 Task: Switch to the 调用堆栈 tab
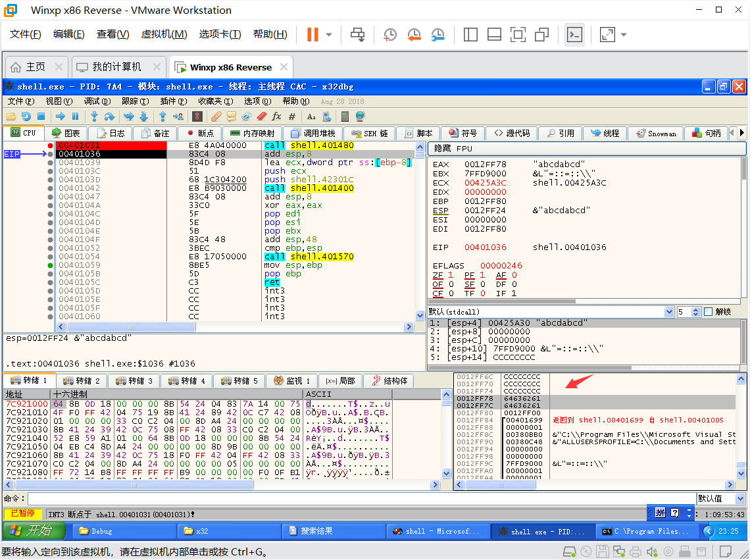tap(312, 133)
